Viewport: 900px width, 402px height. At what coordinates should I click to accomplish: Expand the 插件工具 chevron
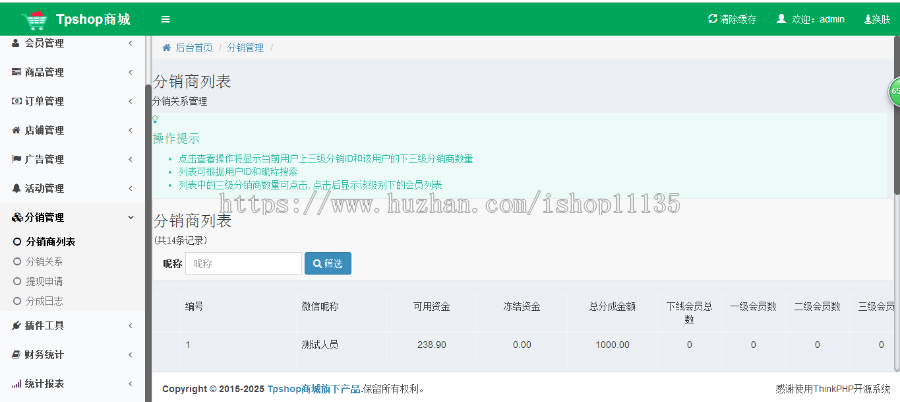pyautogui.click(x=130, y=326)
